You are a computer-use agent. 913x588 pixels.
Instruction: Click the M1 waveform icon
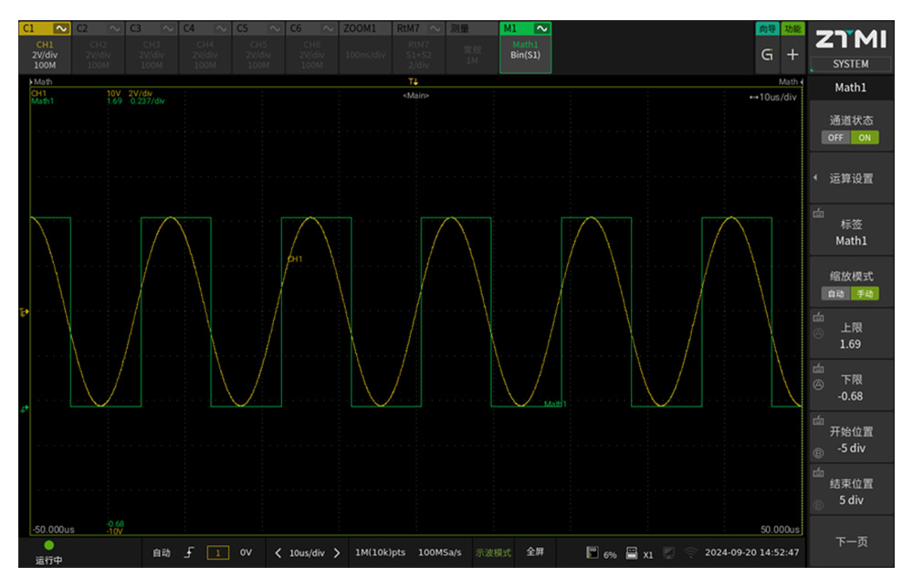point(542,28)
